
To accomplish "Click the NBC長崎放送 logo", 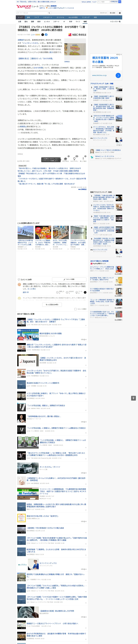I will coord(77,35).
